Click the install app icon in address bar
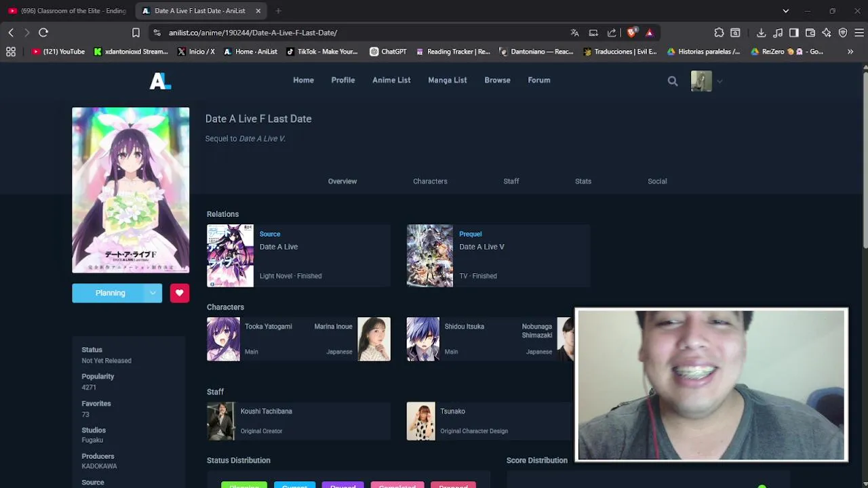Viewport: 868px width, 488px height. point(593,33)
